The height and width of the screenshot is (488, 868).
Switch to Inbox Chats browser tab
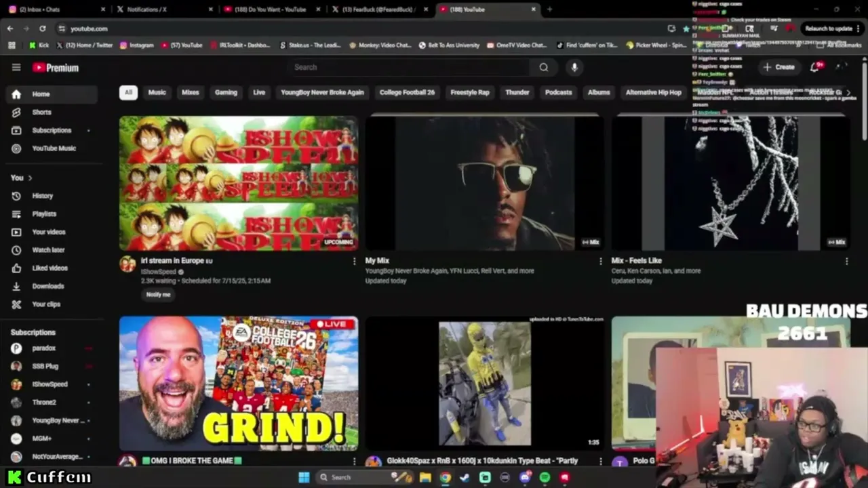tap(54, 9)
